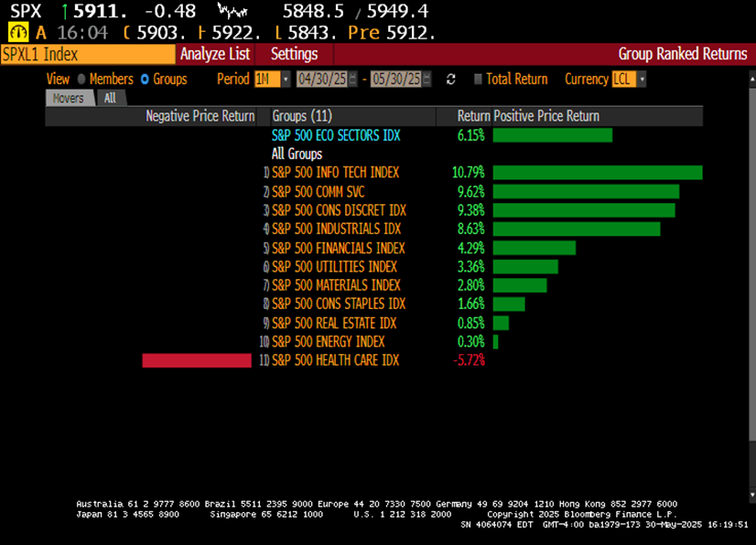The width and height of the screenshot is (756, 545).
Task: Open the Settings menu
Action: [x=294, y=54]
